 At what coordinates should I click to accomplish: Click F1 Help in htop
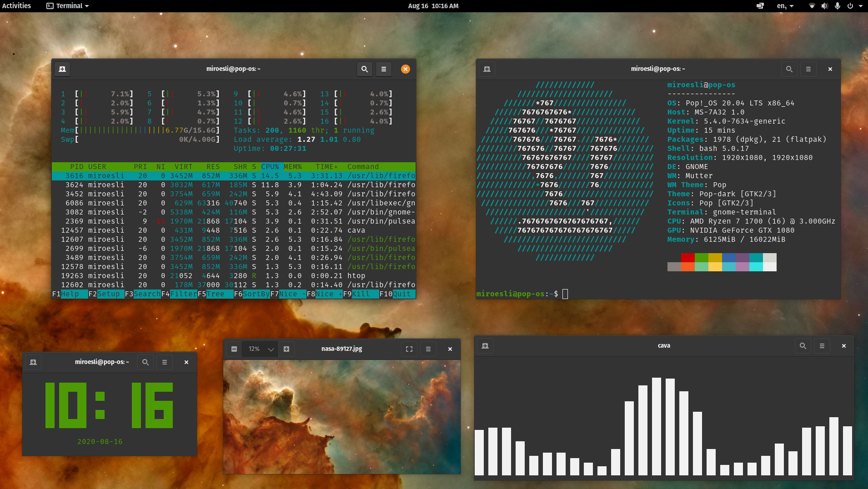(70, 294)
